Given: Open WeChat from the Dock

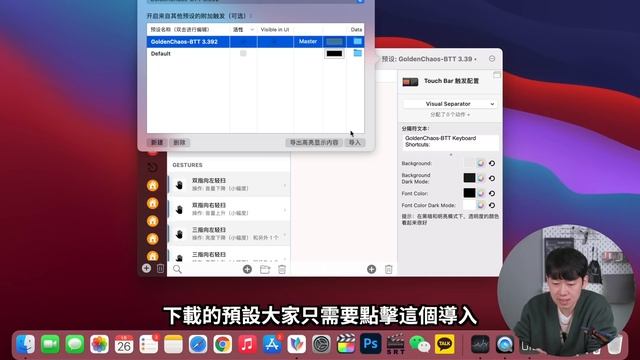Looking at the screenshot, I should [420, 344].
